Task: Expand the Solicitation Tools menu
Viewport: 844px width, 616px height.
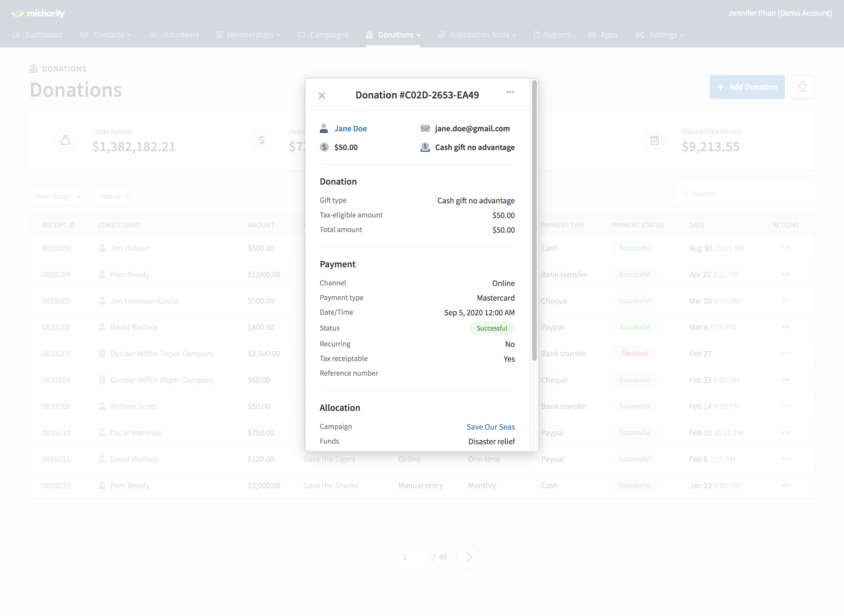Action: pyautogui.click(x=477, y=35)
